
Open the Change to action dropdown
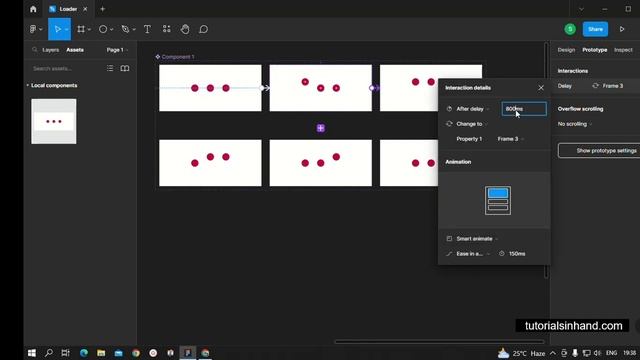[471, 124]
